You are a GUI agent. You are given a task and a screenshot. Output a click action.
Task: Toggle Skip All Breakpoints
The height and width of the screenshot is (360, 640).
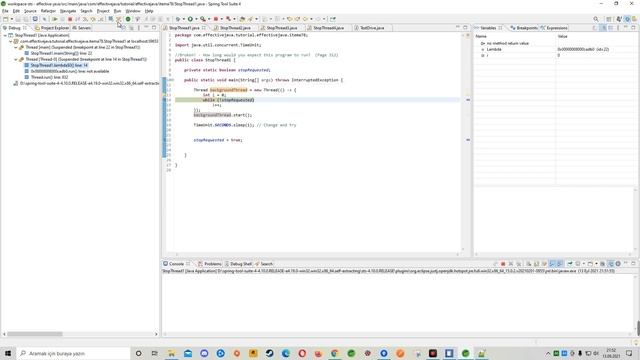point(44,19)
